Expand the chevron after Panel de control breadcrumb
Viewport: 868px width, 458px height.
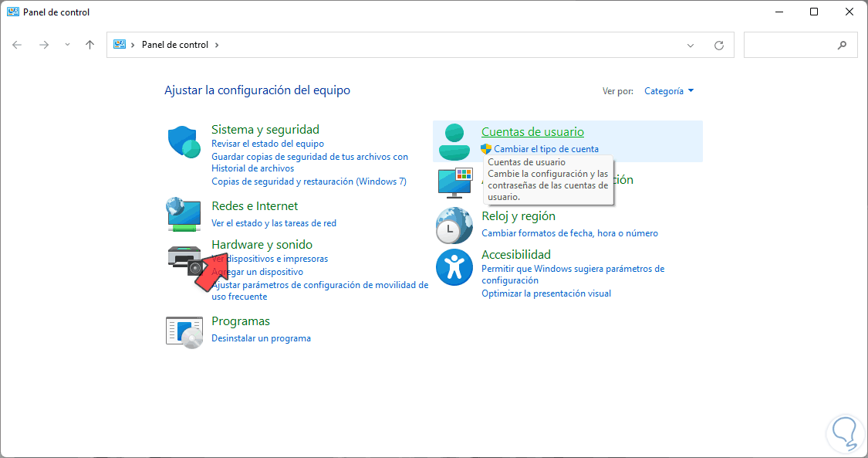tap(217, 45)
